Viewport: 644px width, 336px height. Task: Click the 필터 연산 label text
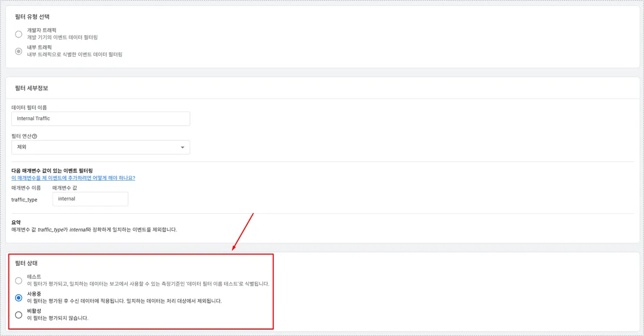coord(21,136)
